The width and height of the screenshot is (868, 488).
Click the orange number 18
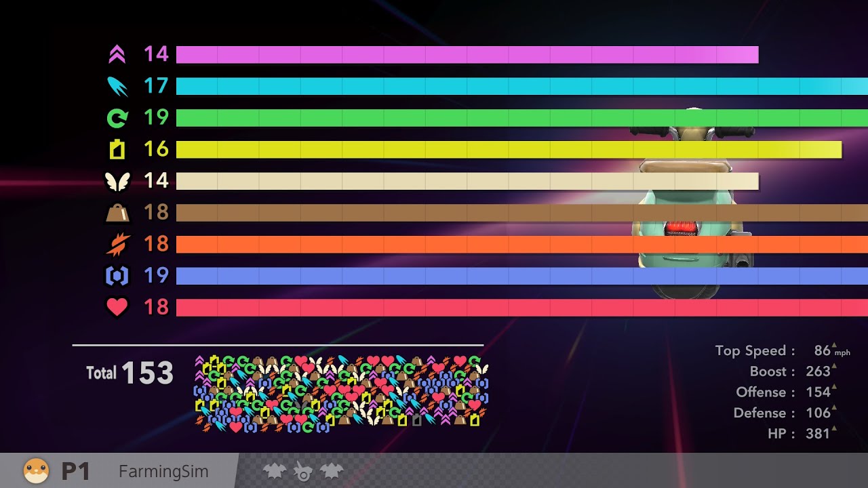coord(156,244)
